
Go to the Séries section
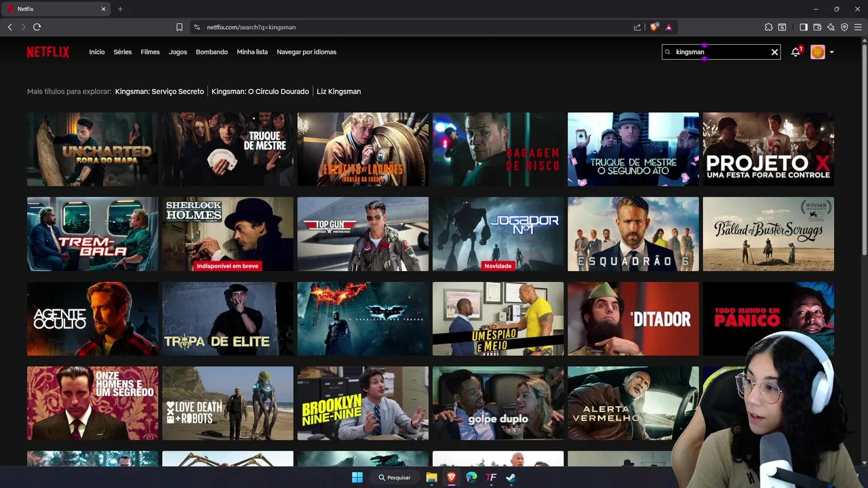click(123, 52)
